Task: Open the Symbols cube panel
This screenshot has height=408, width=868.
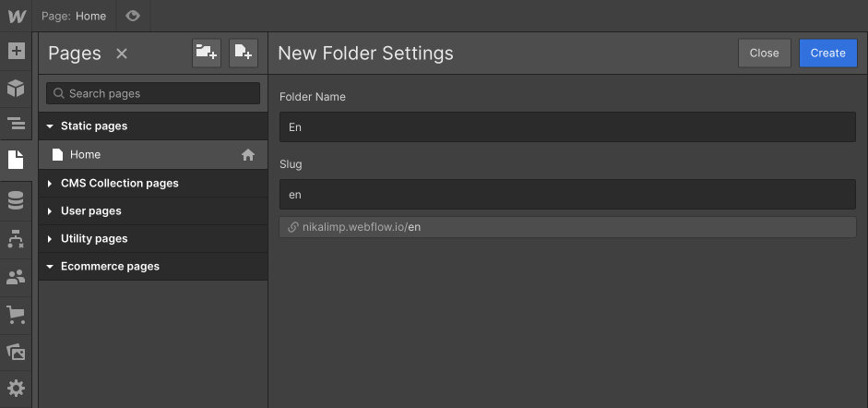Action: (17, 88)
